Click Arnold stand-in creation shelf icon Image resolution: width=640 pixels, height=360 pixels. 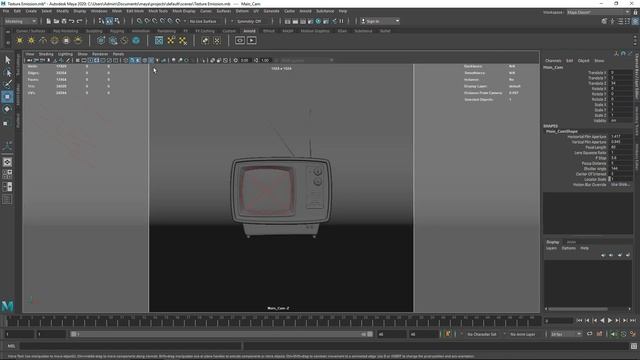click(x=101, y=40)
